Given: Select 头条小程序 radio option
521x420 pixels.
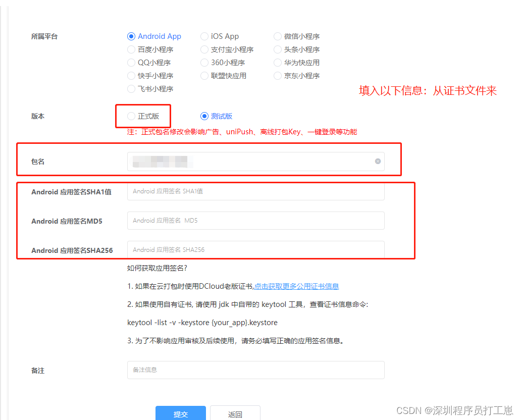Looking at the screenshot, I should [278, 49].
